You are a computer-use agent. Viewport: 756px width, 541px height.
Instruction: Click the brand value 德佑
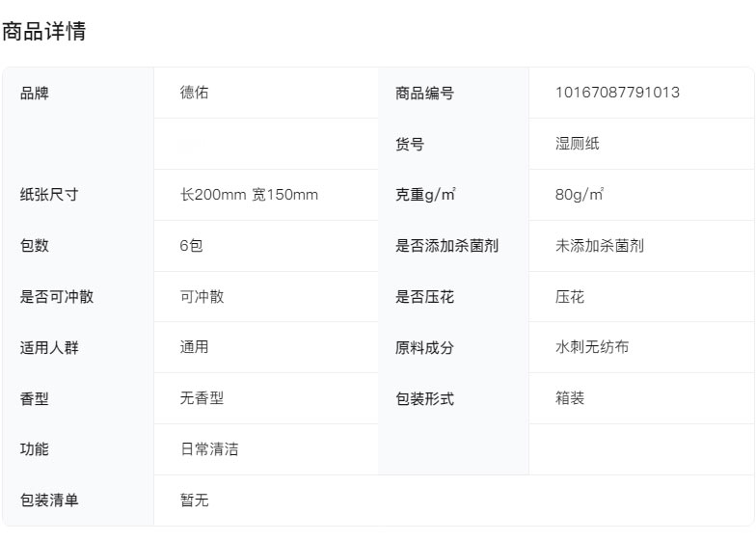click(194, 93)
